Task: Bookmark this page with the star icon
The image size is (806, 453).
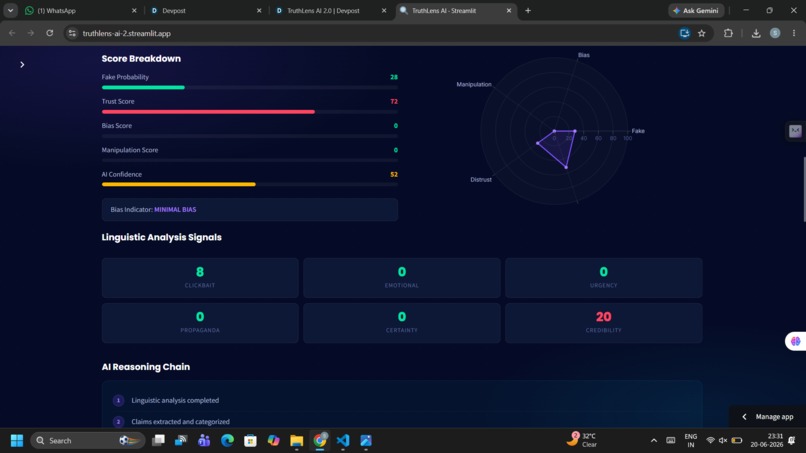Action: coord(702,33)
